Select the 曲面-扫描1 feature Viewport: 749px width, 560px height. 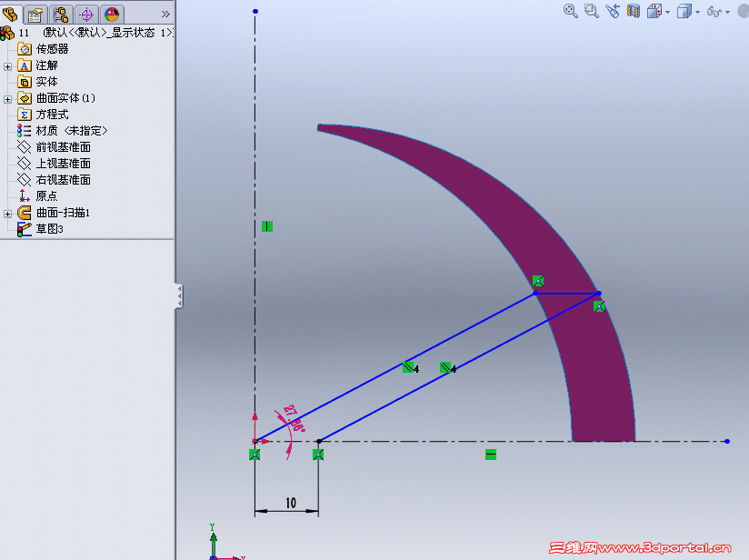pyautogui.click(x=63, y=213)
